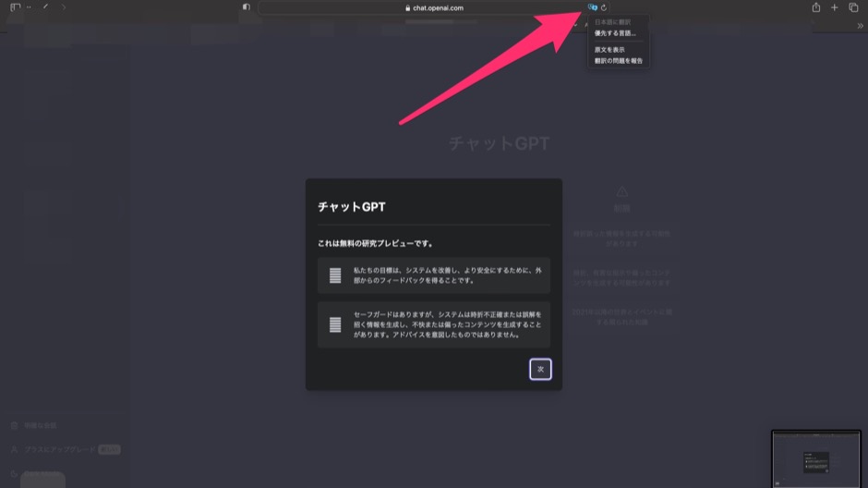Click the first document icon in dialog
The height and width of the screenshot is (488, 868).
coord(335,275)
